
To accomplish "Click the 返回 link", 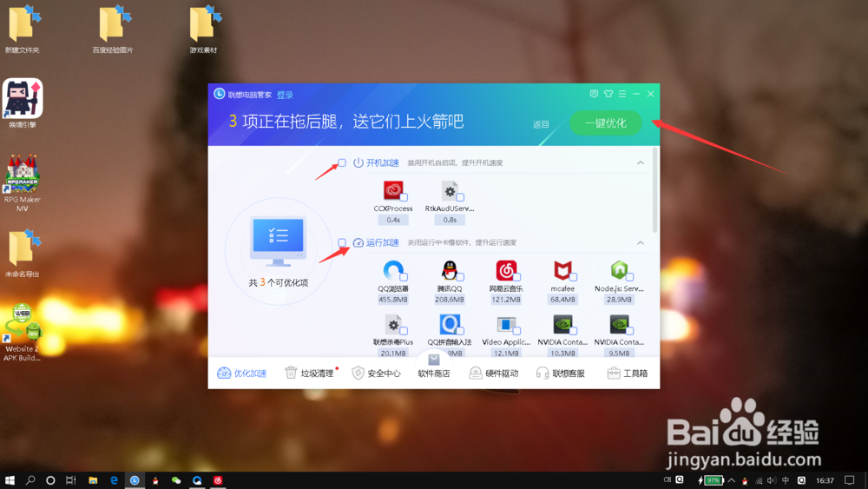I will pyautogui.click(x=541, y=124).
